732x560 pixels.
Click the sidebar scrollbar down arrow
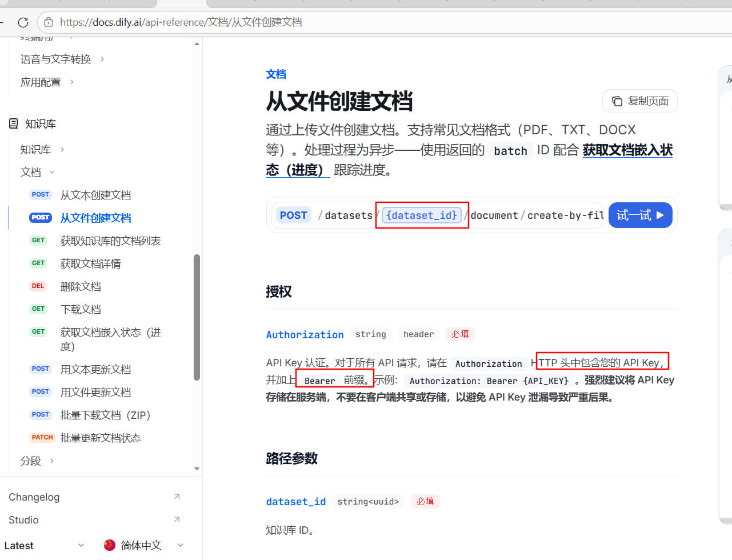coord(197,469)
